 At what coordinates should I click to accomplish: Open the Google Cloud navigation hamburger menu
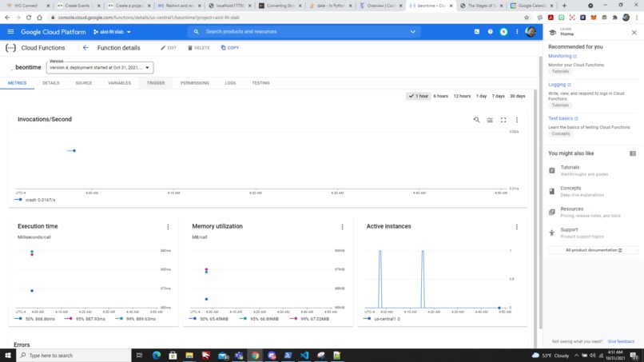click(10, 32)
